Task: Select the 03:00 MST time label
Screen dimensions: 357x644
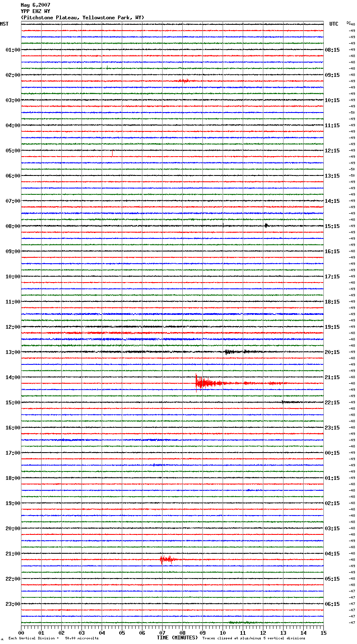Action: point(13,100)
